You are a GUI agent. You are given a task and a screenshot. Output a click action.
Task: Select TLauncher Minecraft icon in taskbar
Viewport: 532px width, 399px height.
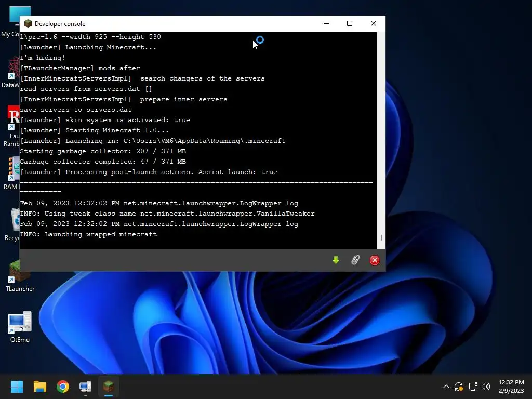109,387
